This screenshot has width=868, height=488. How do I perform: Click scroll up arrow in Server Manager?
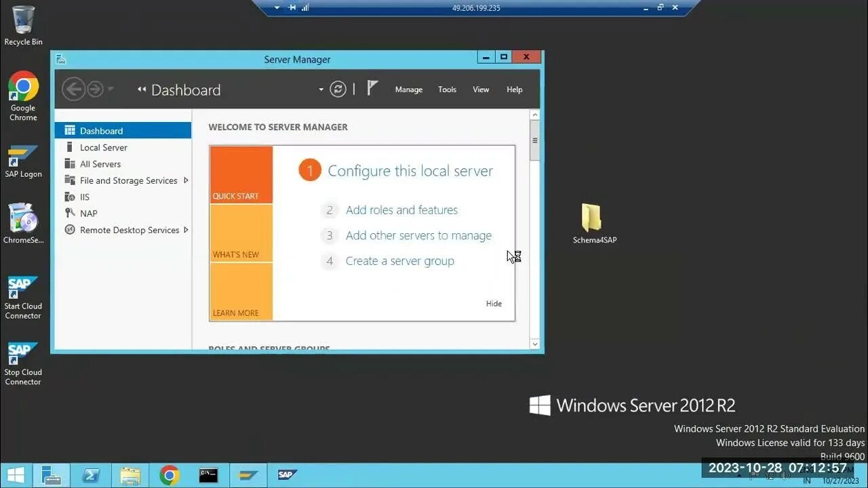tap(535, 115)
